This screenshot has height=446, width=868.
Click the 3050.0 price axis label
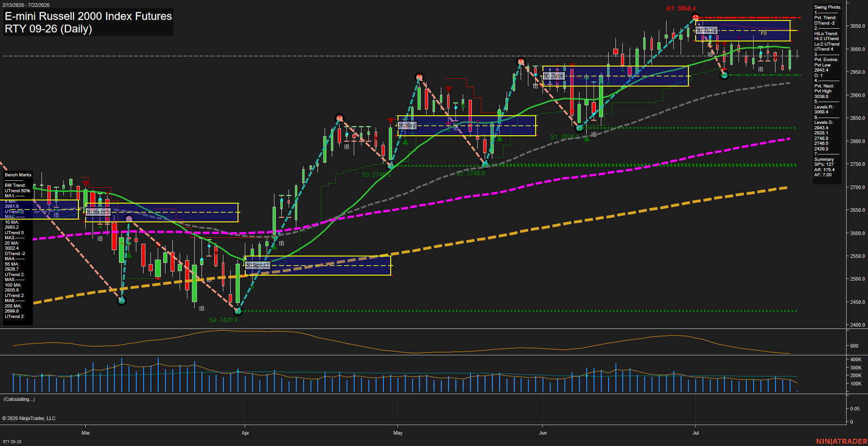857,26
